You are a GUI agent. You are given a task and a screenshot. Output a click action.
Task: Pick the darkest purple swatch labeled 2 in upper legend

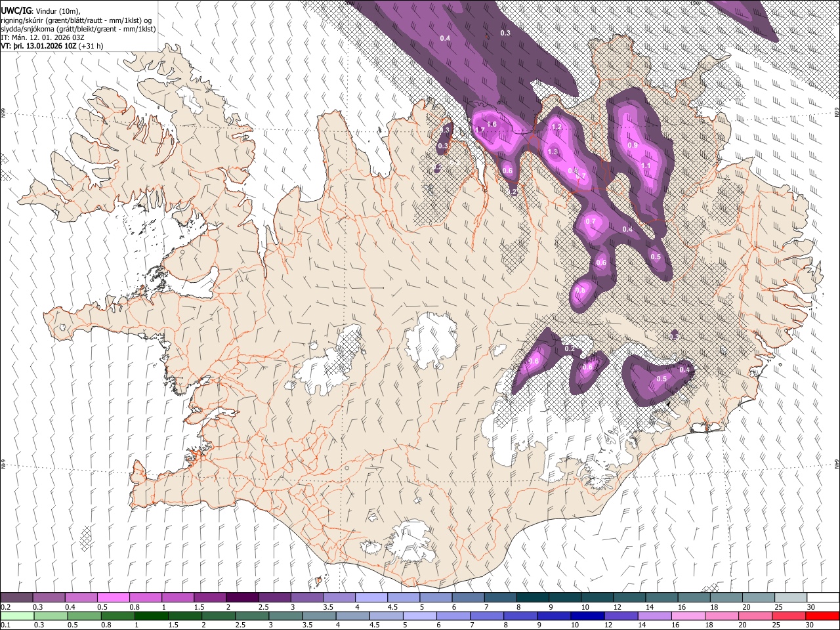coord(242,598)
